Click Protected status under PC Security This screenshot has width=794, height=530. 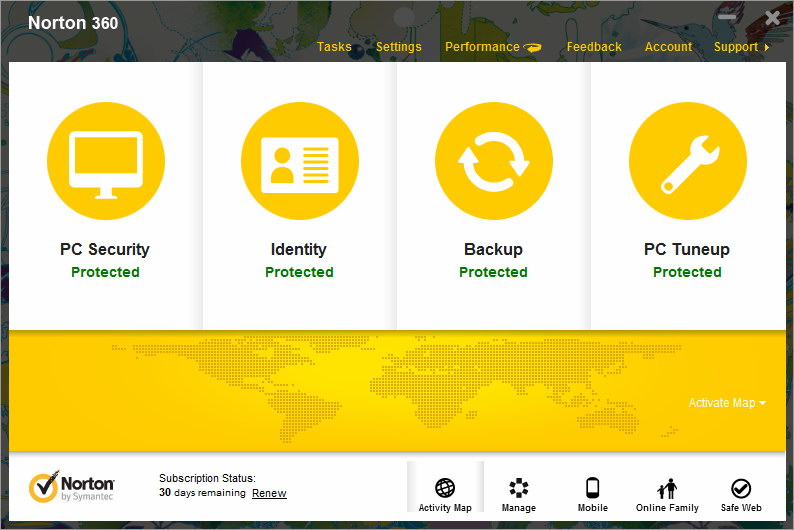click(105, 272)
